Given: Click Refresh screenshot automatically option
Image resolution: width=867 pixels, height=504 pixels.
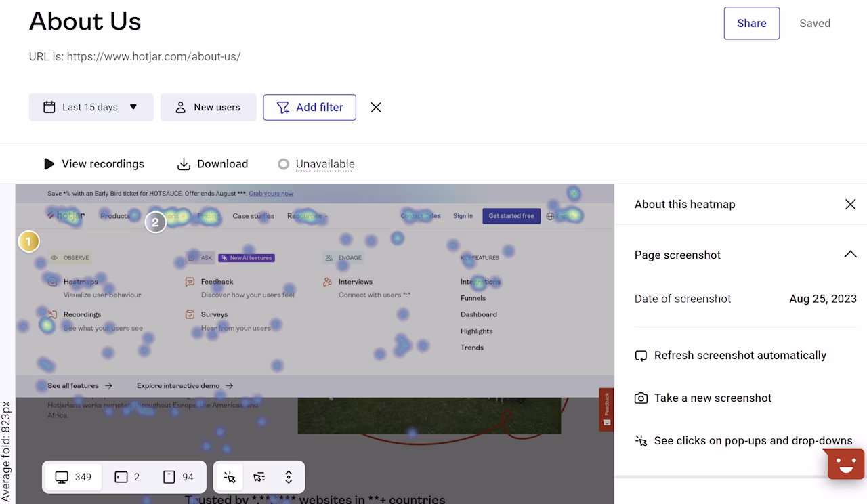Looking at the screenshot, I should pos(730,356).
